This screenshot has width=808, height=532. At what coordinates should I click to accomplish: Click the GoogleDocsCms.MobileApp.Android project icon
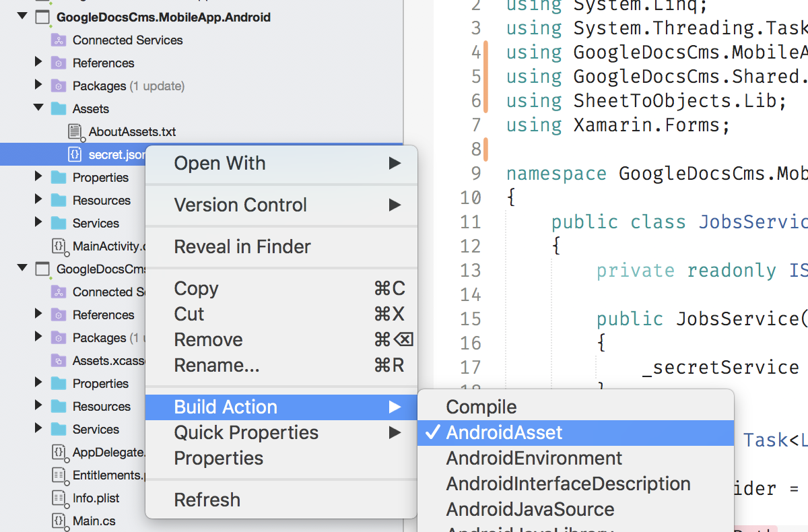click(42, 17)
